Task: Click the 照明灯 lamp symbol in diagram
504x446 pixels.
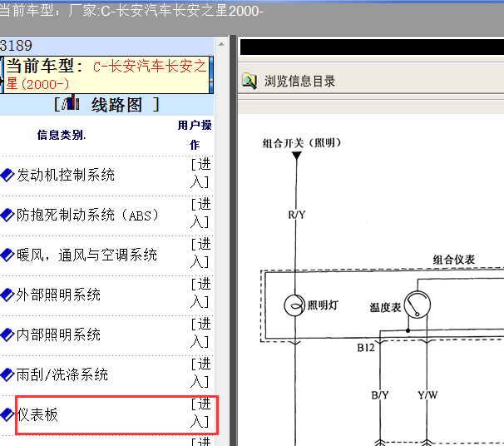Action: [x=294, y=305]
